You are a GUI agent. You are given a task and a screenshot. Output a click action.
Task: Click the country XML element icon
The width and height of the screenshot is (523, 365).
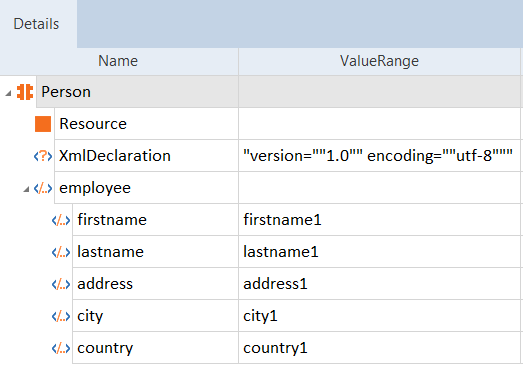[61, 348]
